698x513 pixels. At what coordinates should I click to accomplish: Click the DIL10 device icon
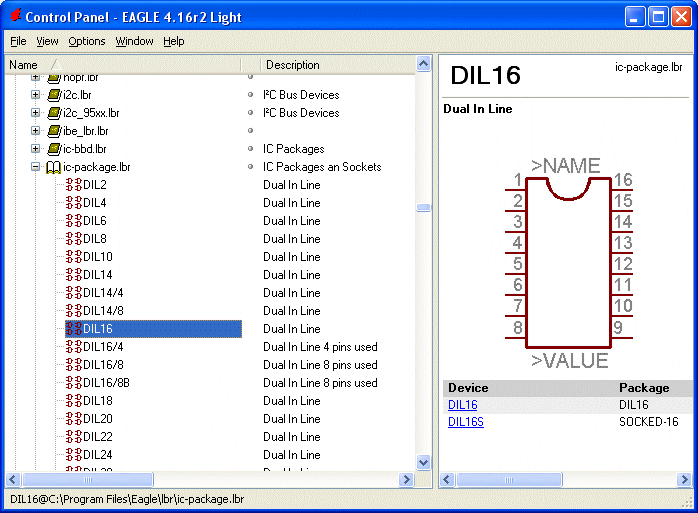click(74, 256)
